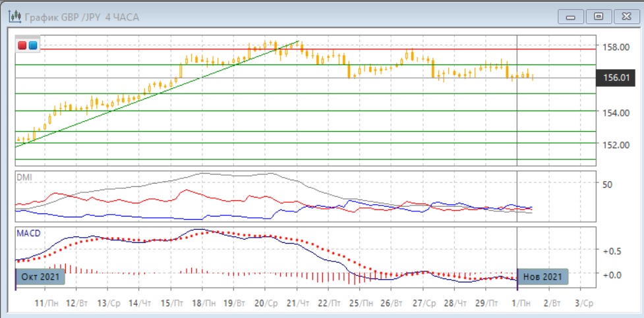Click the Окт 2021 month marker
Screen dimensions: 644x318
(39, 277)
